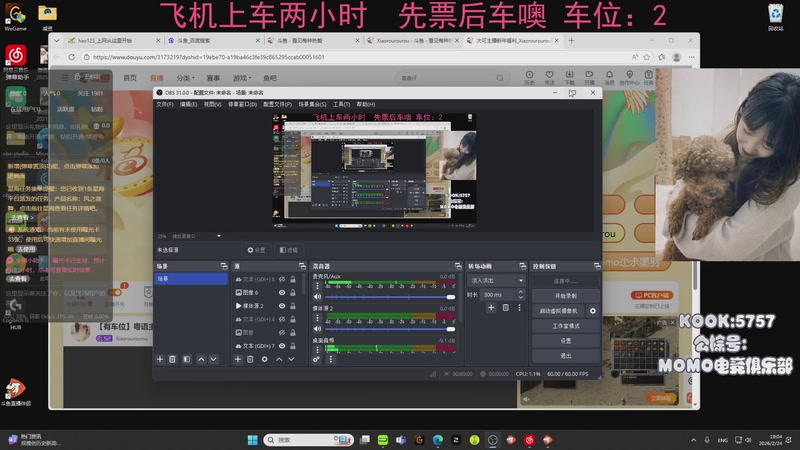Click the Windows taskbar search box
The width and height of the screenshot is (800, 450).
[309, 440]
